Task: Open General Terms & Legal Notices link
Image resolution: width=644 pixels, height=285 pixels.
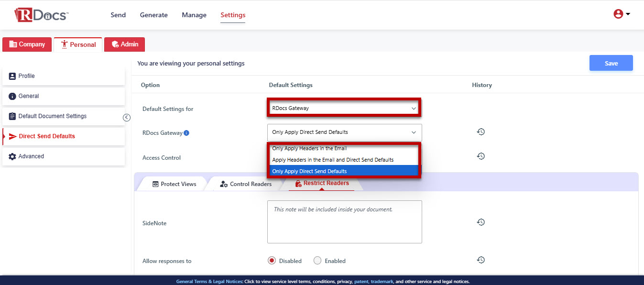Action: [x=209, y=282]
